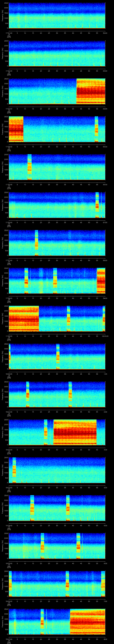This screenshot has width=114, height=644.
Task: Click the burst near 54 seconds in 17:54 spectrogram
Action: pyautogui.click(x=96, y=129)
